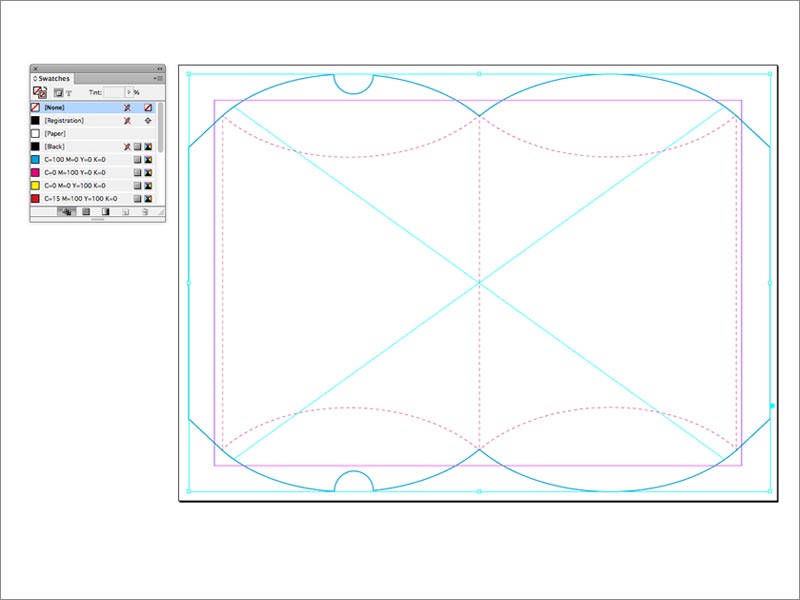This screenshot has width=800, height=600.
Task: Select the formatting affects container icon
Action: 58,92
